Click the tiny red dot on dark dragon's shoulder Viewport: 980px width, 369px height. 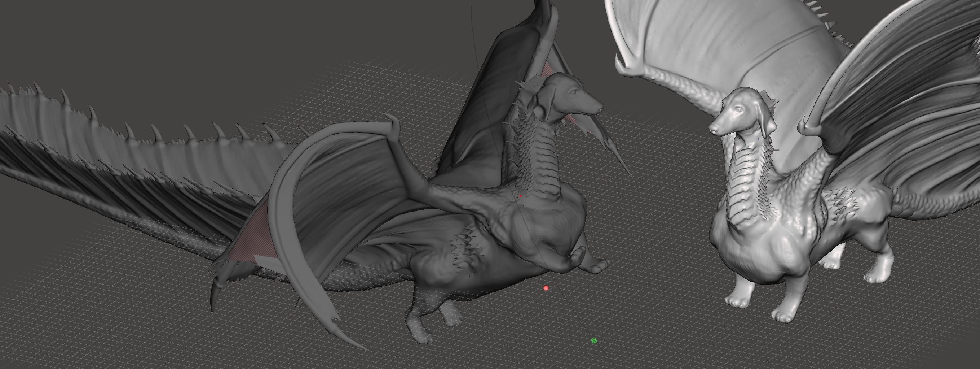520,196
